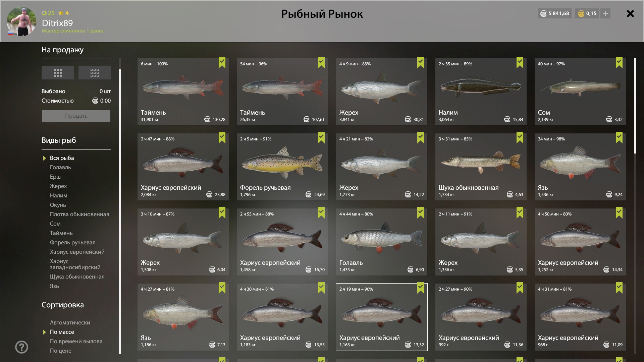Select the Налим 3,064 кг fish card
644x362 pixels.
pyautogui.click(x=481, y=92)
